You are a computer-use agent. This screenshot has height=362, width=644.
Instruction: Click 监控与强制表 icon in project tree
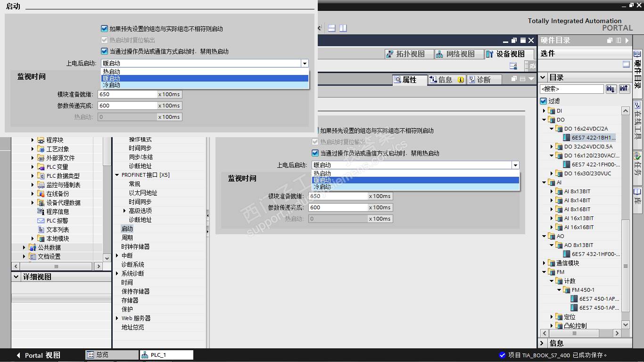coord(41,185)
